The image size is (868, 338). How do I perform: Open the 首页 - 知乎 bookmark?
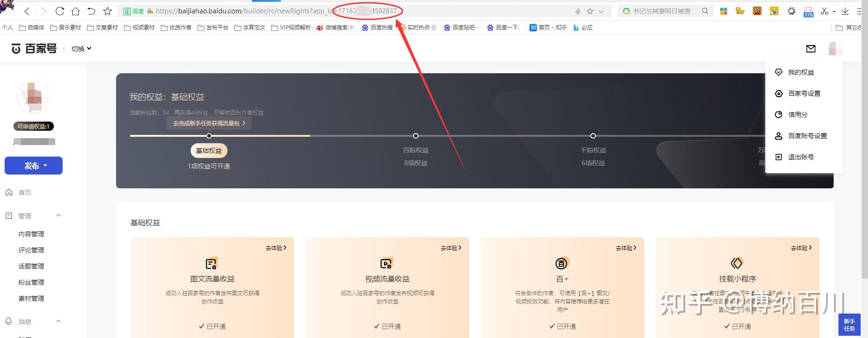(548, 28)
